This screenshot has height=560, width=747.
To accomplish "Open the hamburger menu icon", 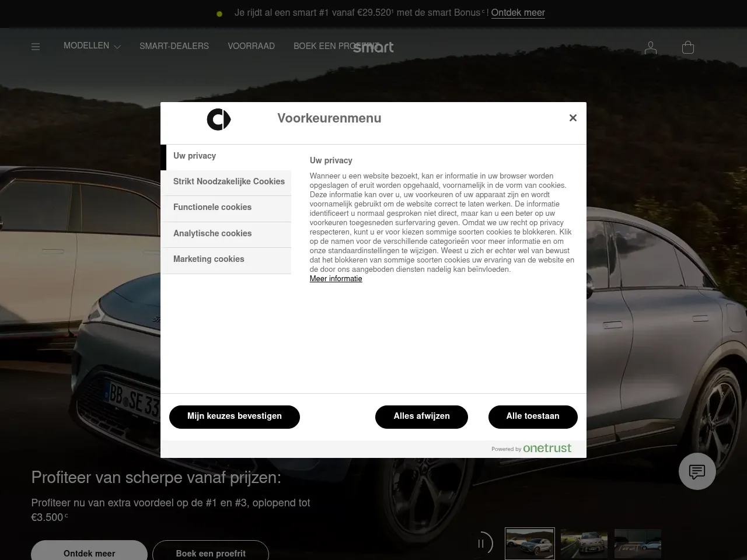I will [x=36, y=47].
